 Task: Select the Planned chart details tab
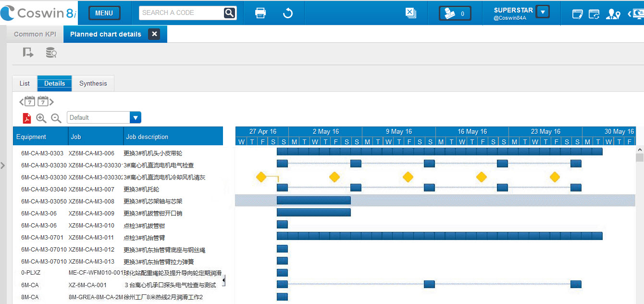(106, 34)
